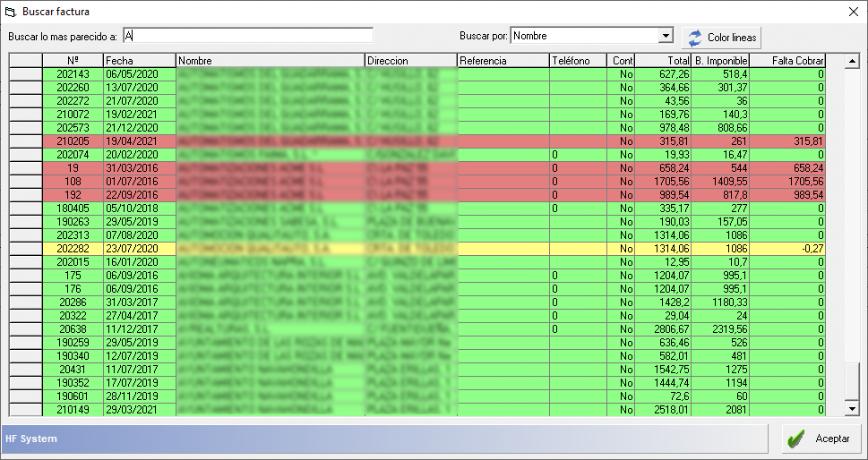The width and height of the screenshot is (868, 460).
Task: Click the Total column header
Action: coord(663,60)
